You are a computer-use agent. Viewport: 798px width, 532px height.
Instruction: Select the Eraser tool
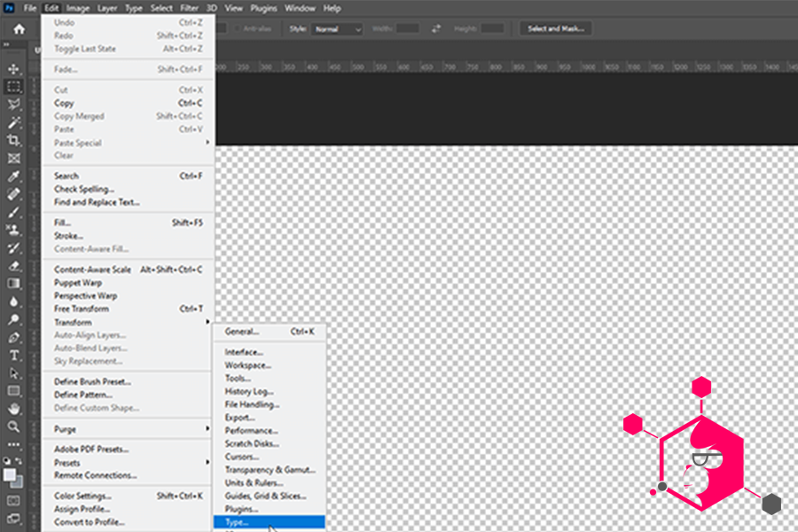[x=13, y=266]
